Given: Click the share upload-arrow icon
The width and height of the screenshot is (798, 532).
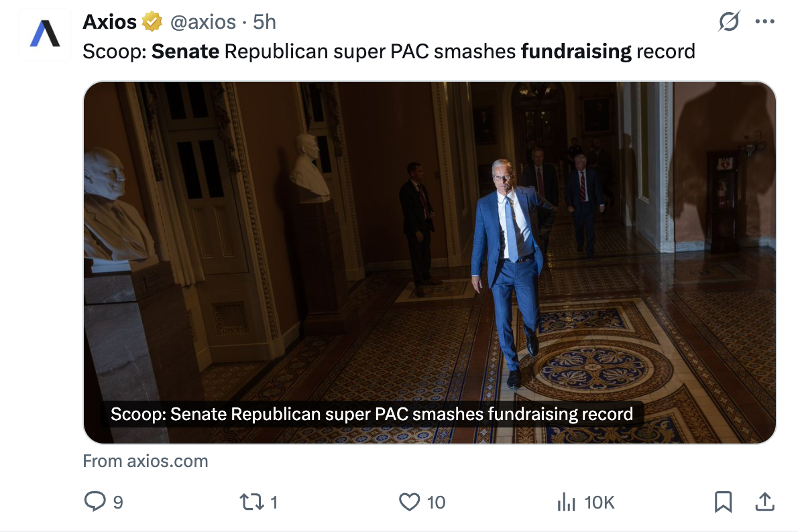Looking at the screenshot, I should click(x=765, y=502).
